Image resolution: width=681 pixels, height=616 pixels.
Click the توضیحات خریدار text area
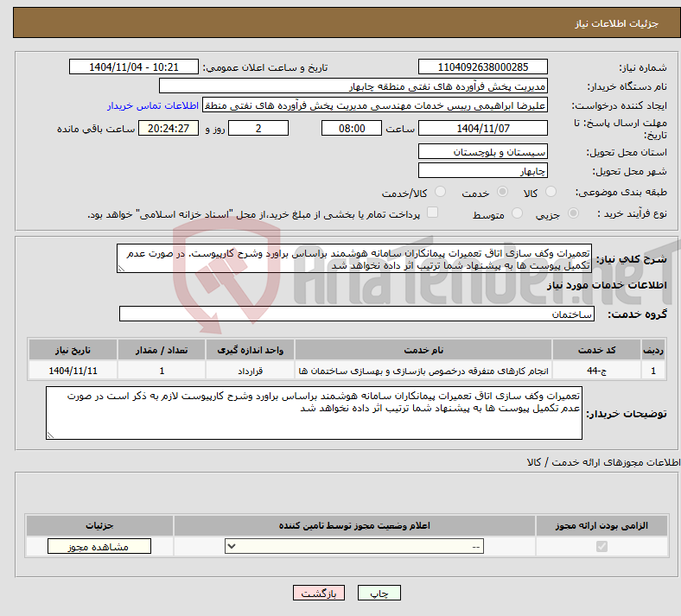[314, 413]
